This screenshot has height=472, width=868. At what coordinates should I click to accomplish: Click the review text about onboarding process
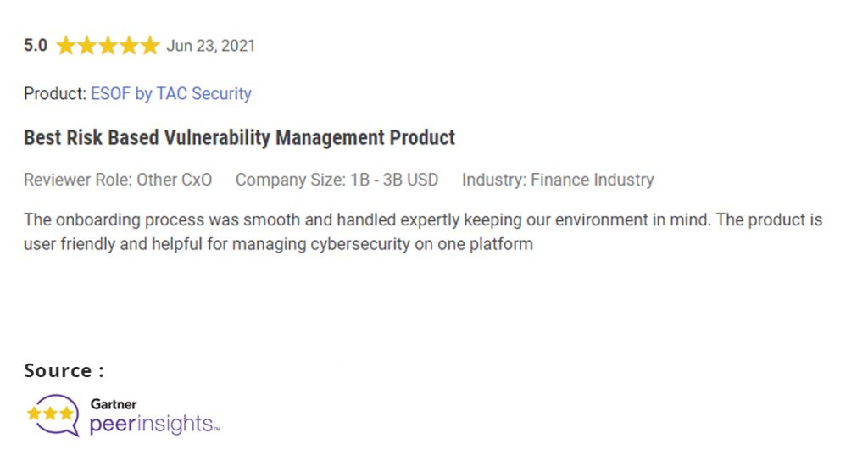click(x=423, y=232)
